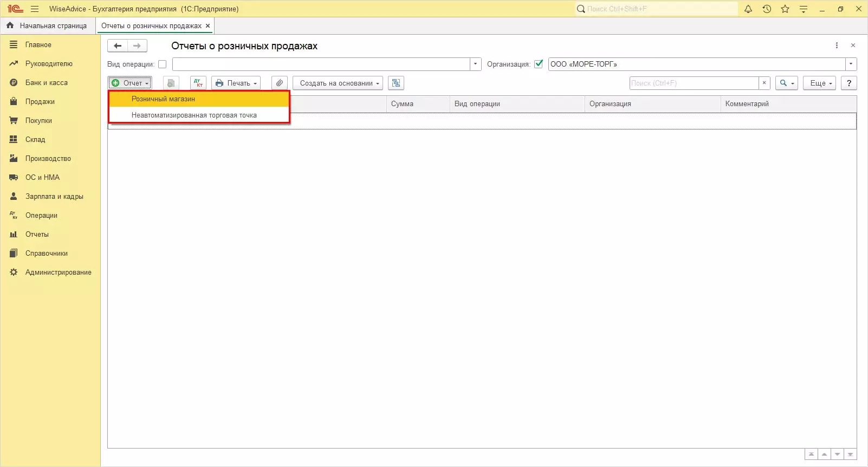Click the copy document icon in toolbar
Viewport: 868px width, 467px height.
click(171, 83)
